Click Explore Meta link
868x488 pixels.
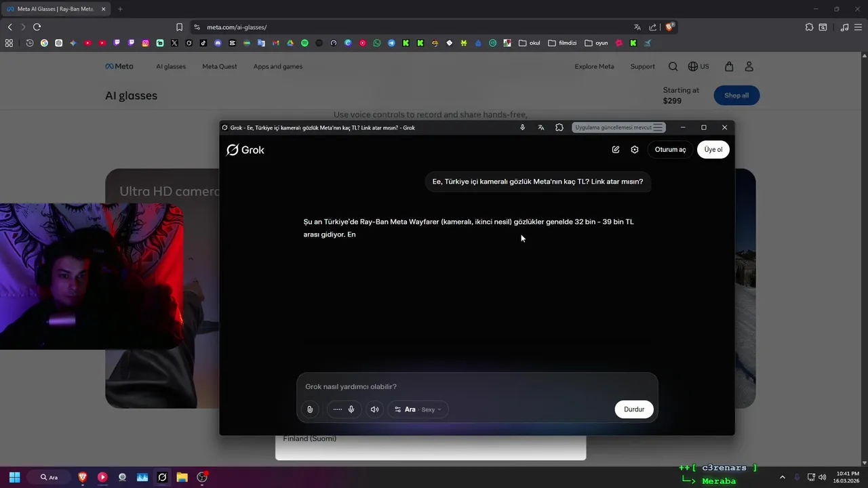594,66
